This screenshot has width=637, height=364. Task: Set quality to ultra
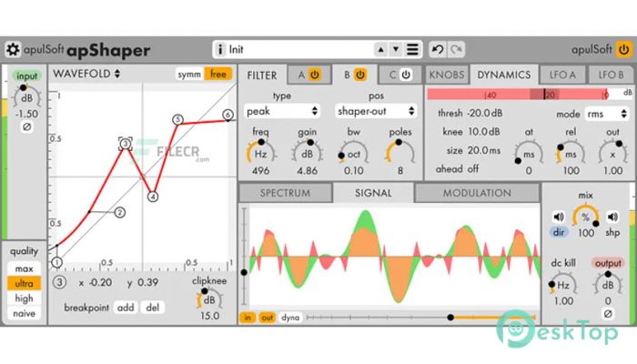24,284
